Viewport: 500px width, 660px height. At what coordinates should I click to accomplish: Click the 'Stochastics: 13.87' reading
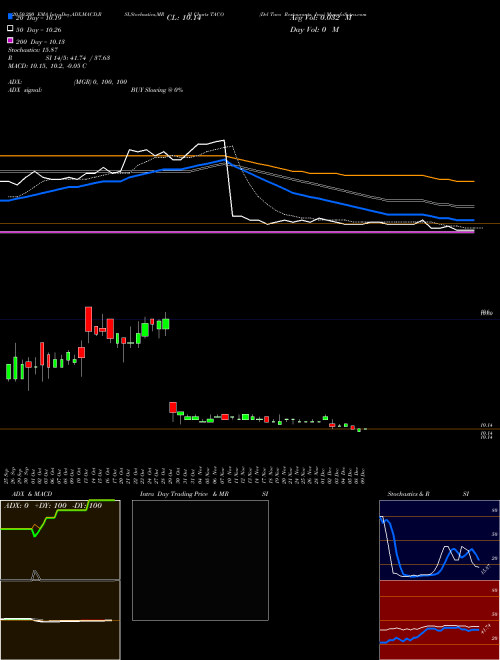tap(33, 50)
